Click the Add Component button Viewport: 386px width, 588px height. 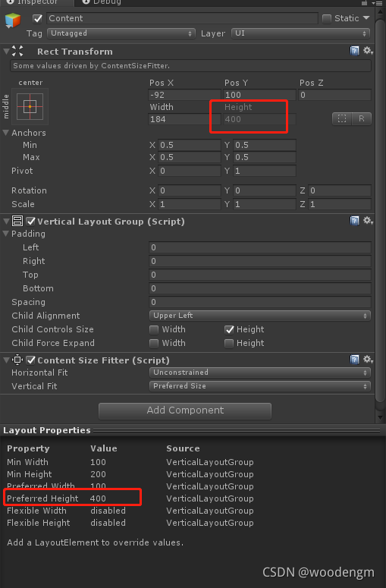pos(185,410)
